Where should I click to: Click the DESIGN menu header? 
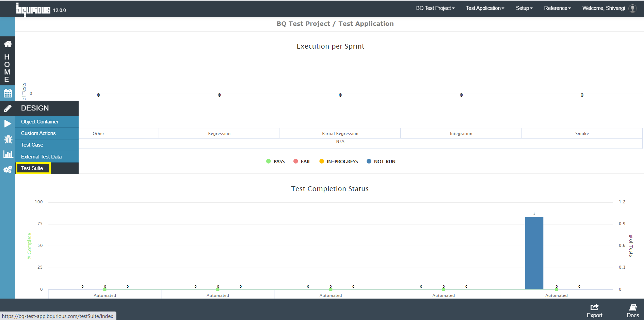pos(47,108)
